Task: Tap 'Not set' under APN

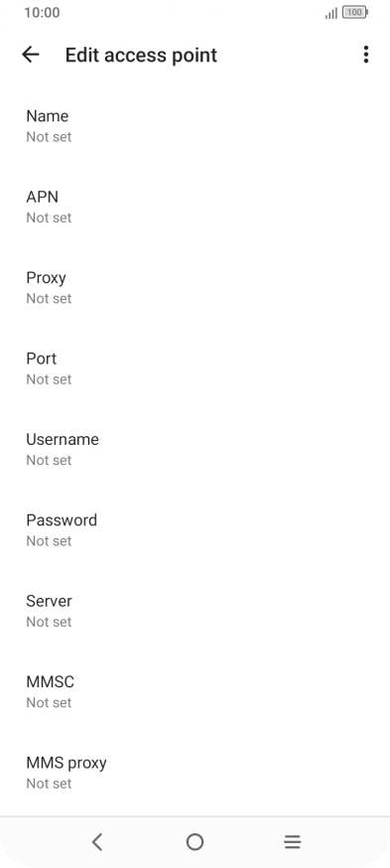Action: 49,217
